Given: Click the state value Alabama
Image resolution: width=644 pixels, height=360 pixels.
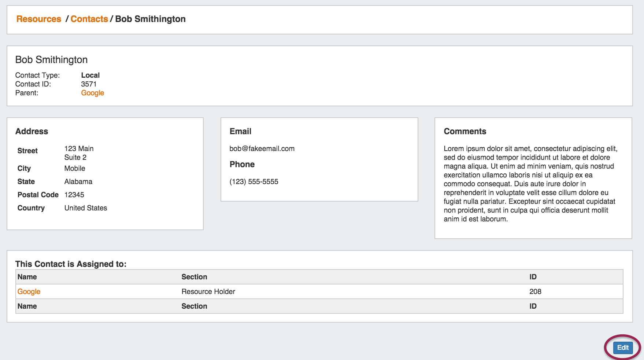Looking at the screenshot, I should [x=78, y=182].
